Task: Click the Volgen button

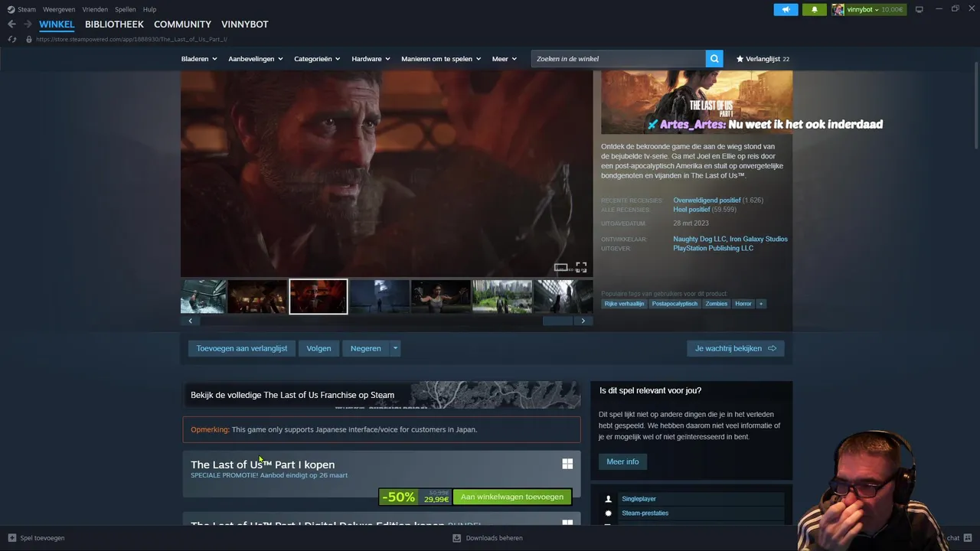Action: click(318, 348)
